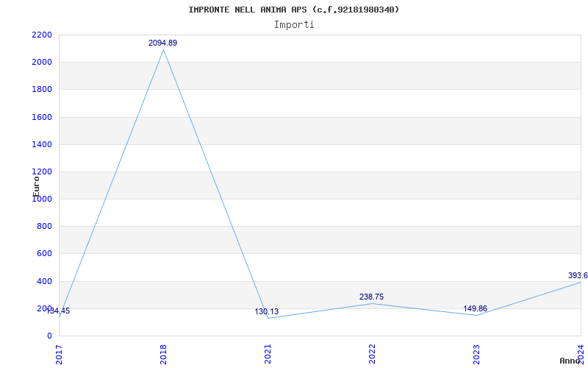Viewport: 588px width, 368px height.
Task: Click the 600 y-axis tick label
Action: pos(44,254)
